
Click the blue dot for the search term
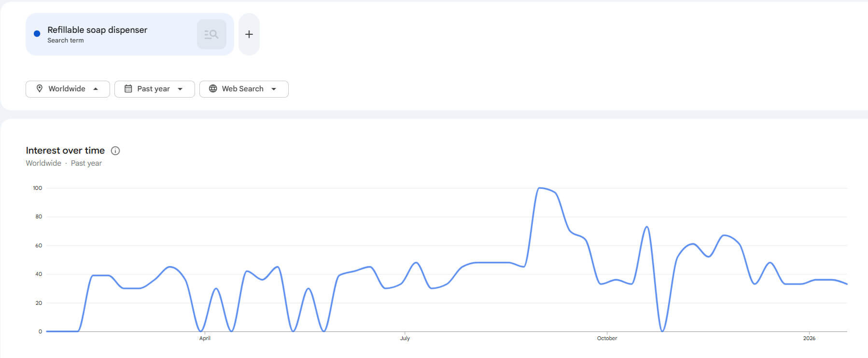point(37,34)
